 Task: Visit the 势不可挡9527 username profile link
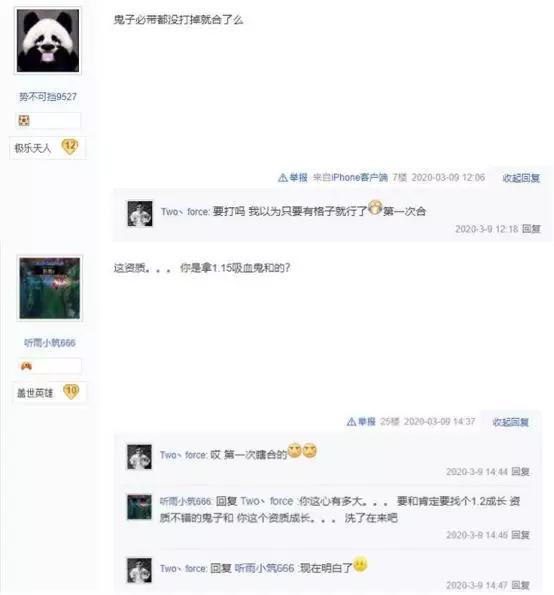tap(48, 97)
